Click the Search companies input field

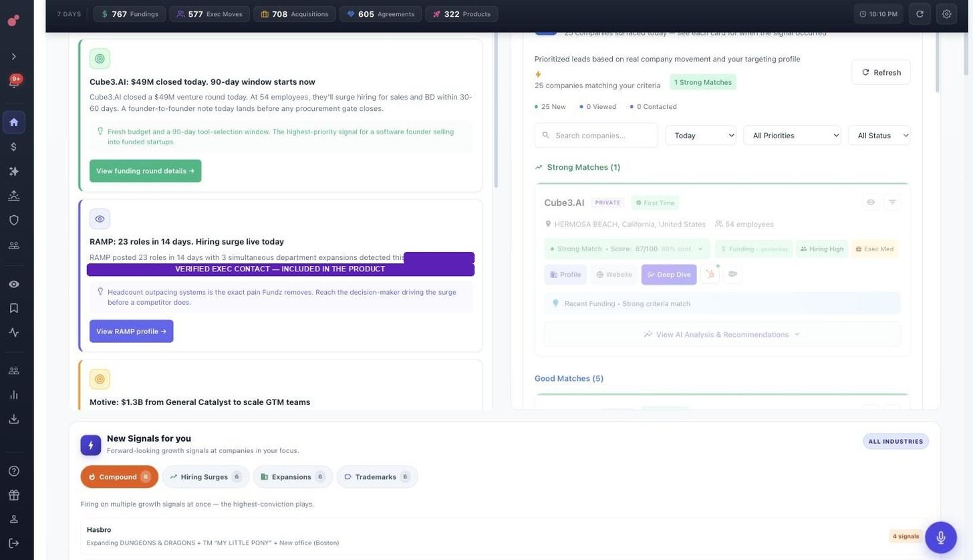596,136
